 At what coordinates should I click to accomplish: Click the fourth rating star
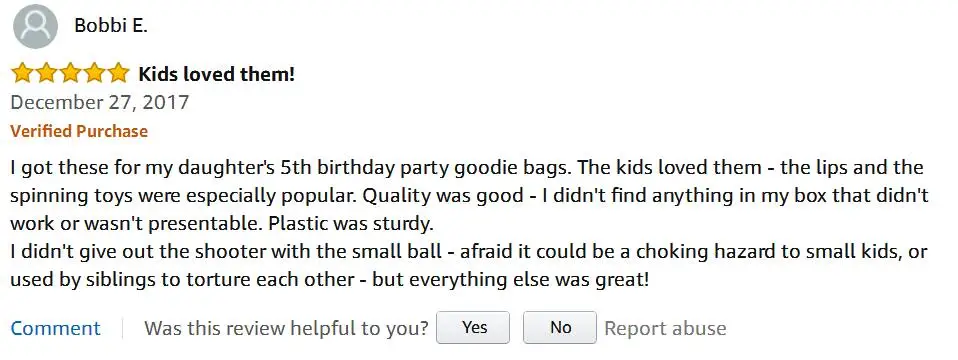(93, 73)
